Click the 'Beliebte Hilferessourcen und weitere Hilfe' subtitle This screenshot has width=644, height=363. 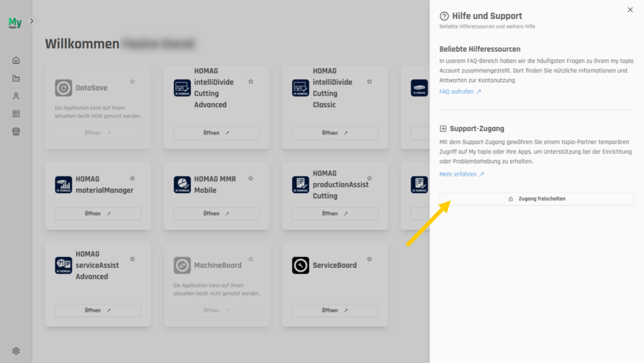coord(487,26)
